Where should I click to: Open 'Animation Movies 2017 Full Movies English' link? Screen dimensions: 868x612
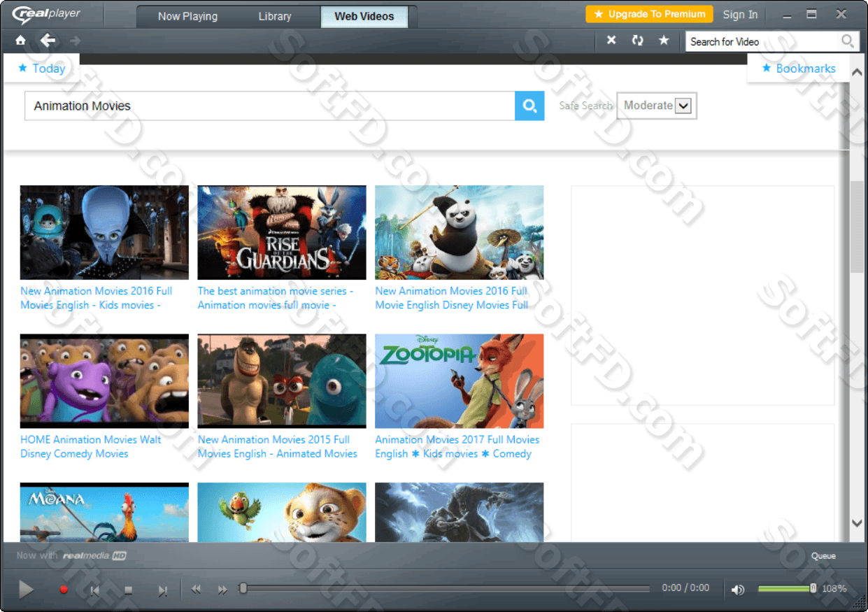click(457, 446)
